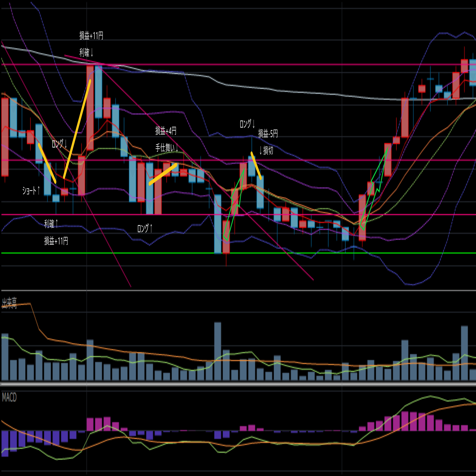Click the divider between volume and MACD panes

[238, 384]
